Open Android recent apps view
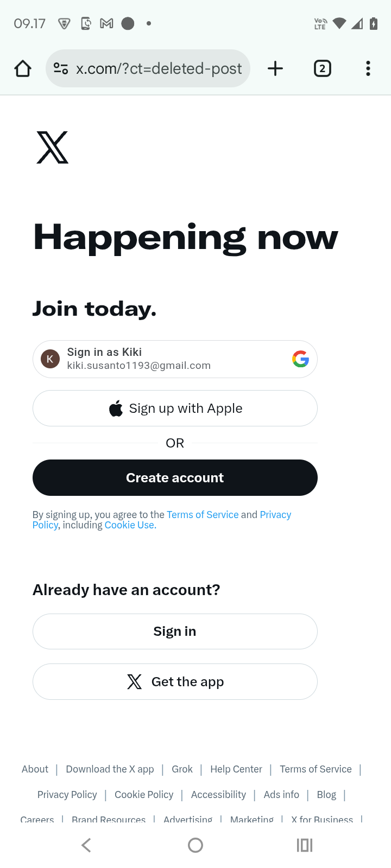The width and height of the screenshot is (391, 868). point(304,845)
